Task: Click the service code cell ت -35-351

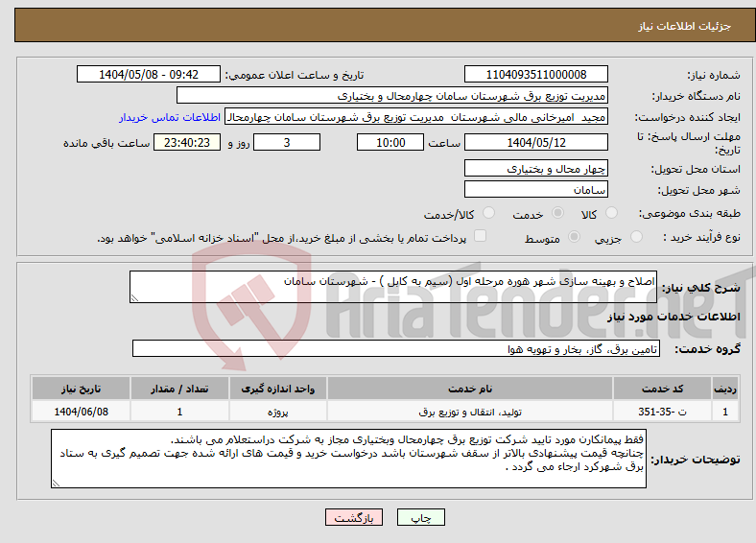Action: [663, 412]
